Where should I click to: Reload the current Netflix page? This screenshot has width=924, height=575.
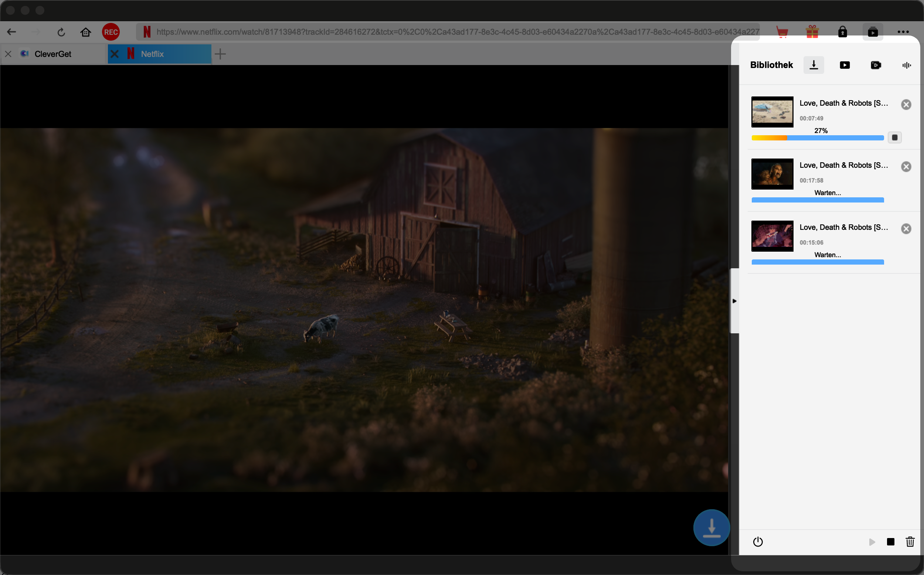(61, 32)
